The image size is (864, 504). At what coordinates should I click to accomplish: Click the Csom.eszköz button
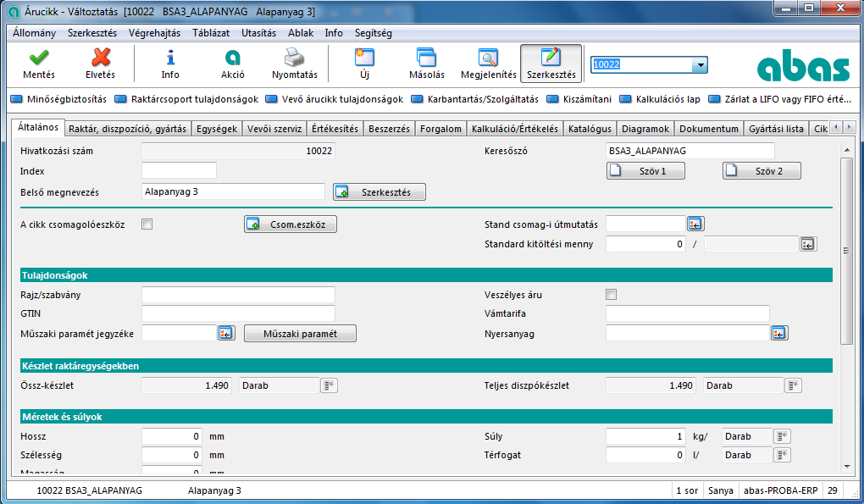click(x=291, y=224)
